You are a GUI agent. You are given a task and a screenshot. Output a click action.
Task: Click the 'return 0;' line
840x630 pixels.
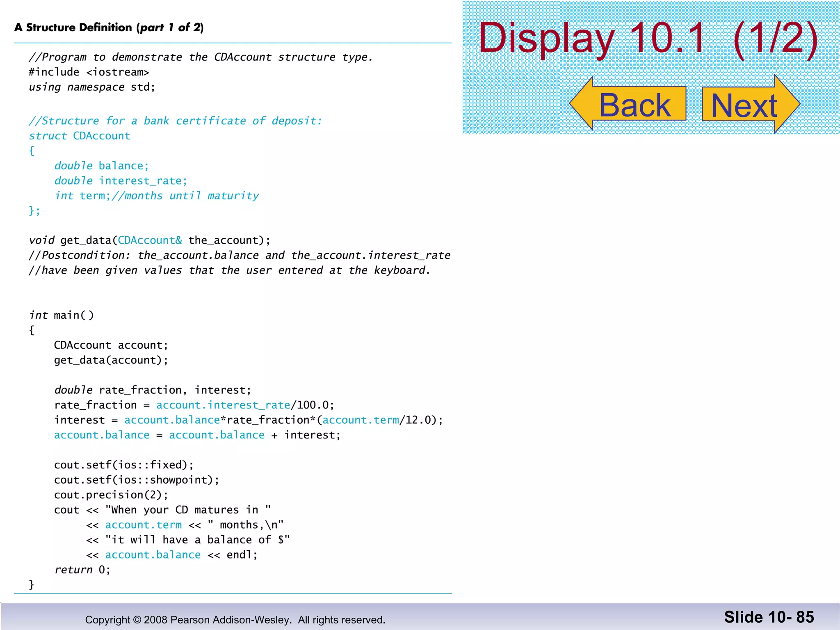(x=82, y=570)
